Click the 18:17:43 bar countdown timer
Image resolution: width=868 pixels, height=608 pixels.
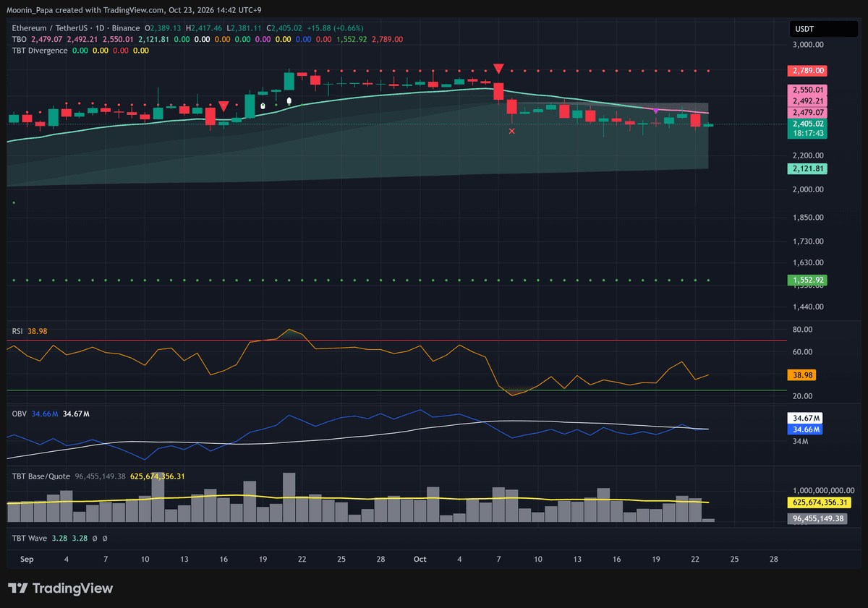pos(809,134)
